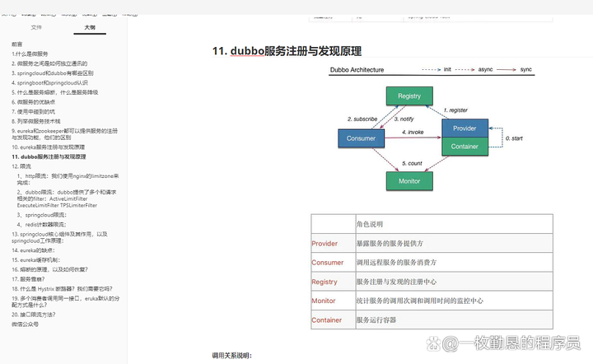Jump to 14. eureka的缺点
593x364 pixels.
[x=33, y=250]
